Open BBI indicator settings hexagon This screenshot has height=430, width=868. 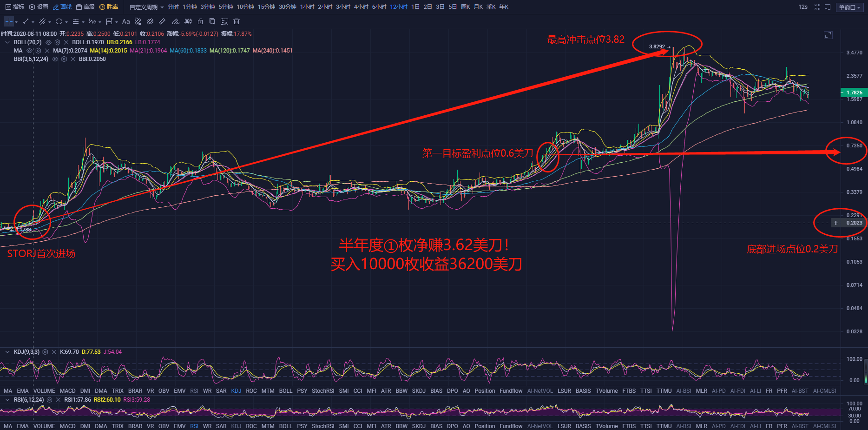pyautogui.click(x=64, y=59)
